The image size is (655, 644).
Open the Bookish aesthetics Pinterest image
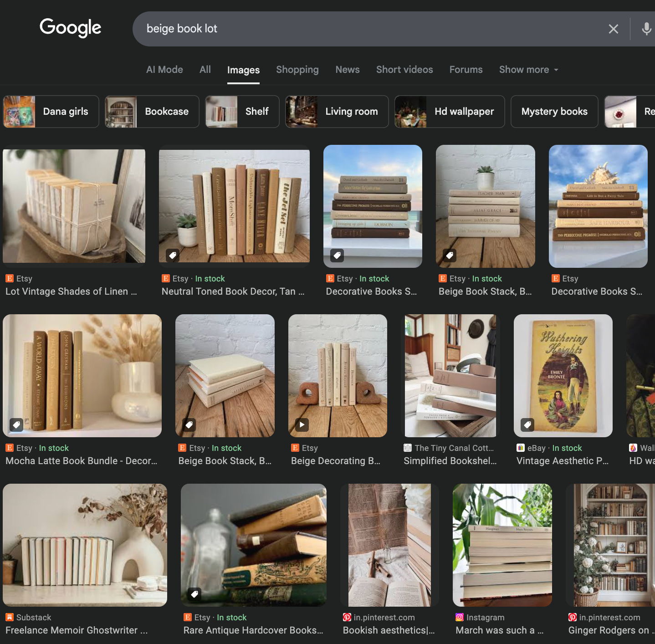pyautogui.click(x=389, y=545)
